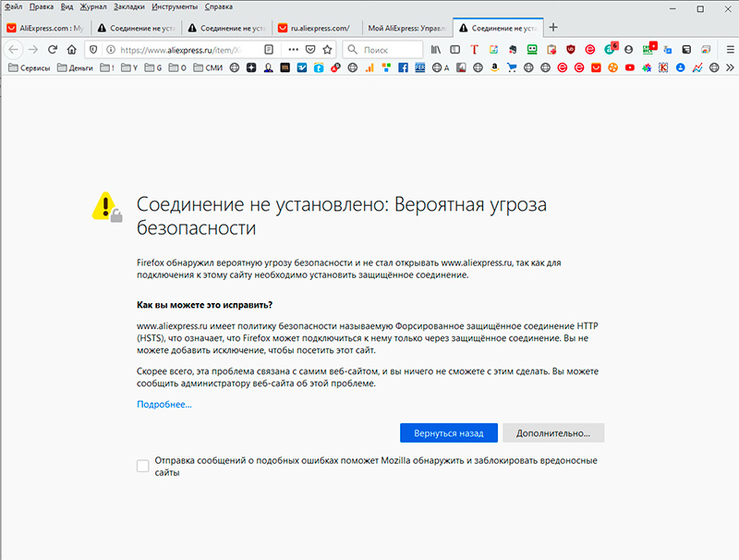Open the Library icon in toolbar

coord(435,49)
